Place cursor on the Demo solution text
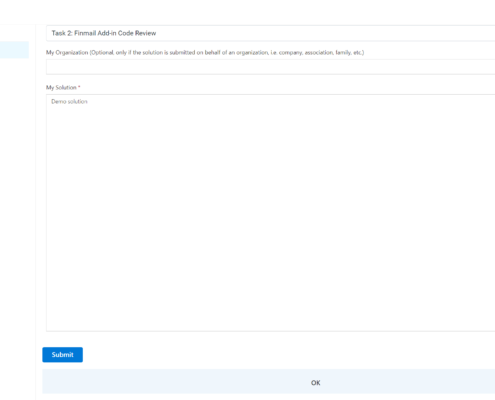The height and width of the screenshot is (400, 495). pyautogui.click(x=69, y=101)
